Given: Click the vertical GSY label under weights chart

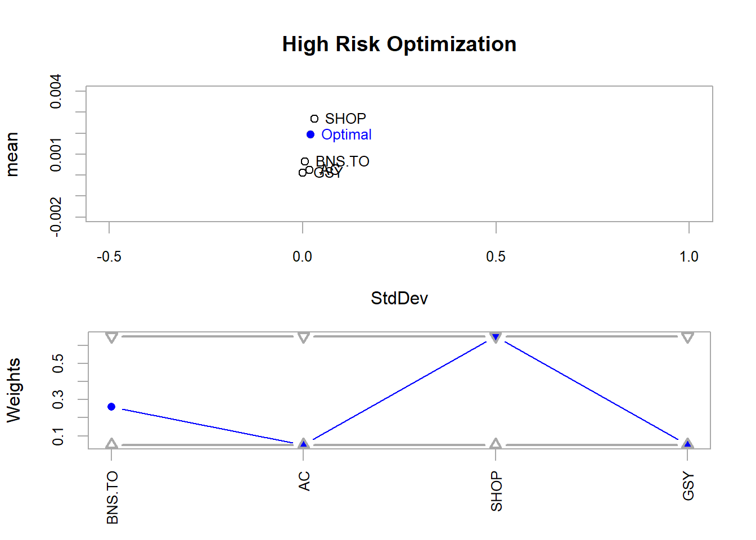Looking at the screenshot, I should 688,487.
